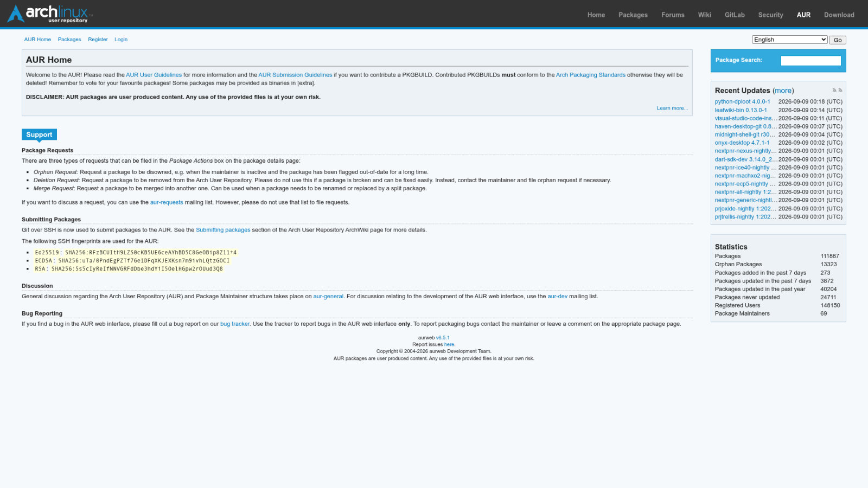This screenshot has width=868, height=488.
Task: Open the Login link
Action: (121, 40)
